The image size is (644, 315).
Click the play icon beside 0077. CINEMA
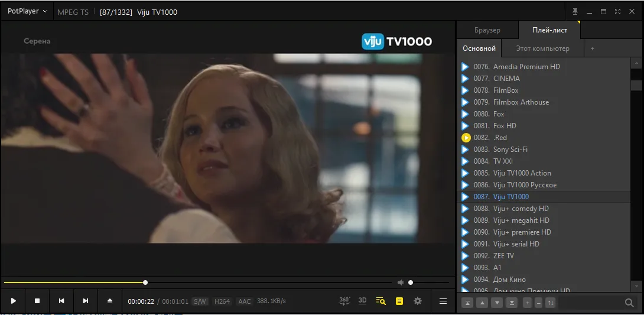click(x=465, y=79)
